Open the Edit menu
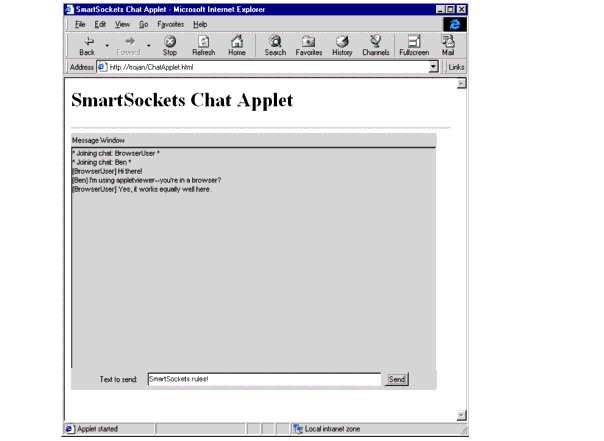Viewport: 604px width, 441px height. pos(100,24)
